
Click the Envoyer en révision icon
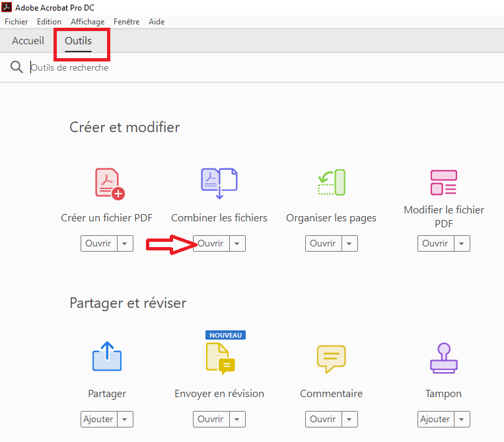221,358
